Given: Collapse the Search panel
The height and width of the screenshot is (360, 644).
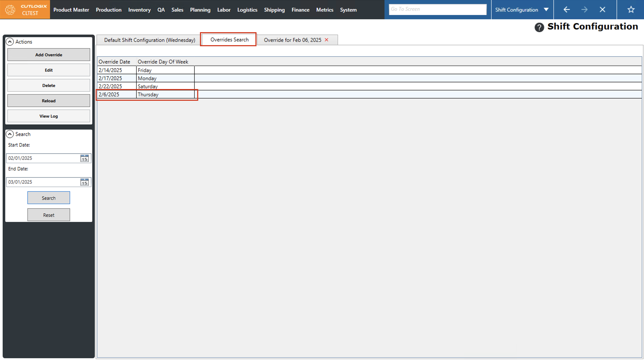Looking at the screenshot, I should [x=10, y=134].
